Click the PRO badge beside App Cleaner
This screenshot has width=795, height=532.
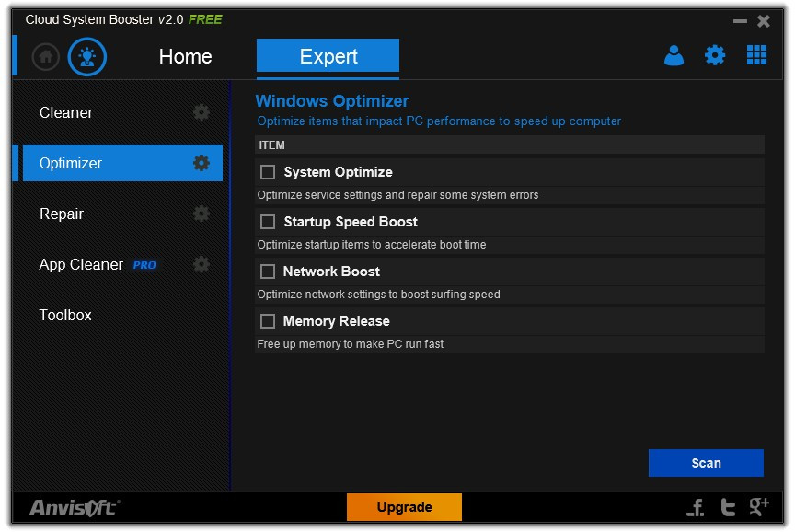point(144,265)
